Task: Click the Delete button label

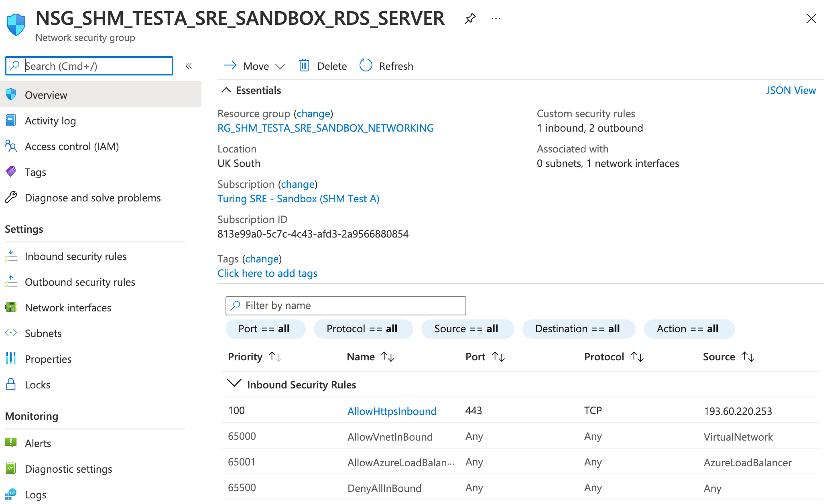Action: tap(332, 66)
